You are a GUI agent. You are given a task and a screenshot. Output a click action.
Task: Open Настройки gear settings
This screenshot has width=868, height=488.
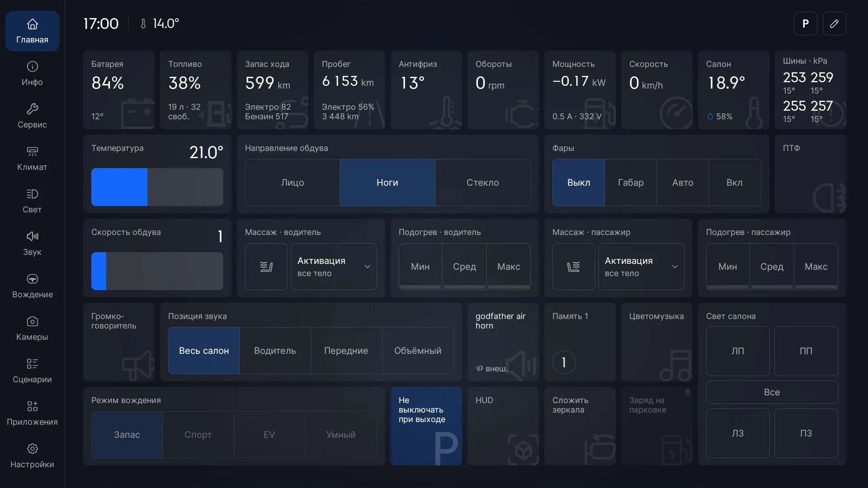tap(32, 456)
